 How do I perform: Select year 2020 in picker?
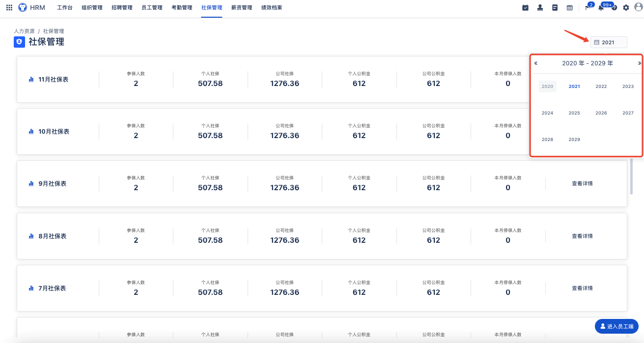pos(547,86)
